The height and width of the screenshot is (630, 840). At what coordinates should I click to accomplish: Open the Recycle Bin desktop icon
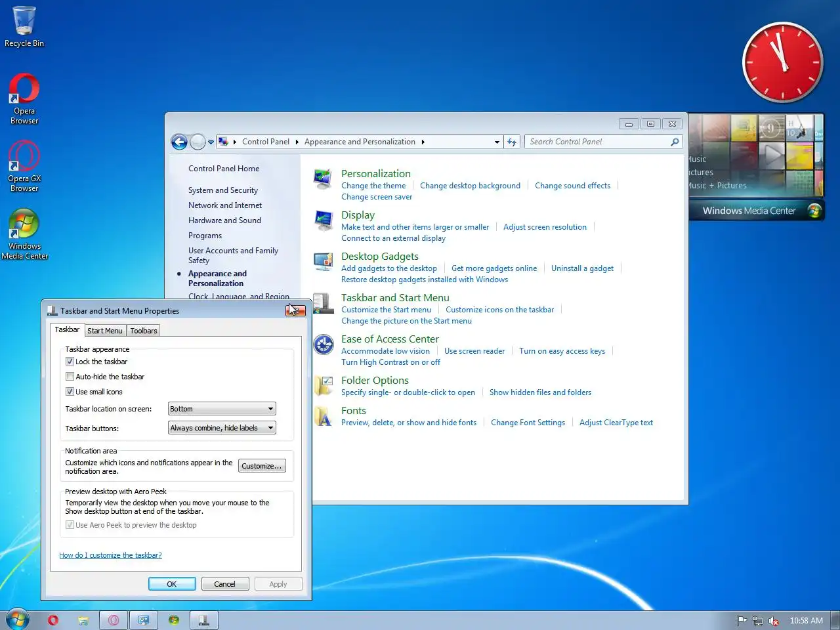(24, 27)
